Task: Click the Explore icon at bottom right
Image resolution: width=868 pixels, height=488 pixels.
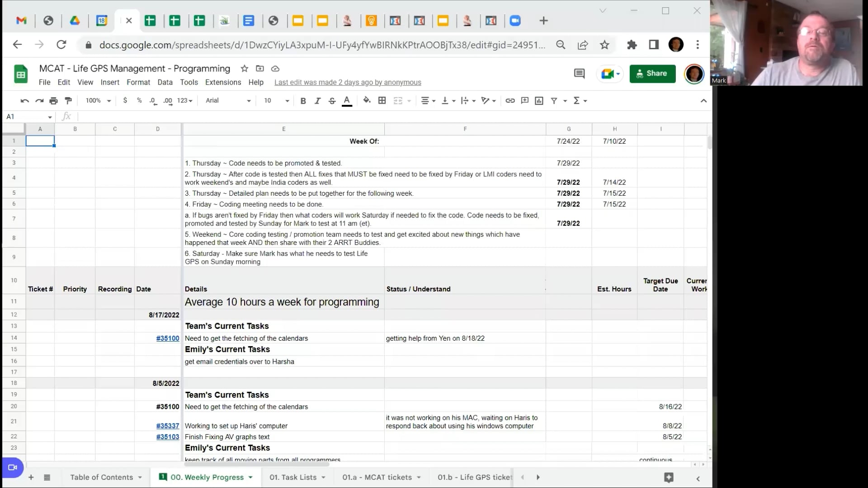Action: (x=669, y=477)
